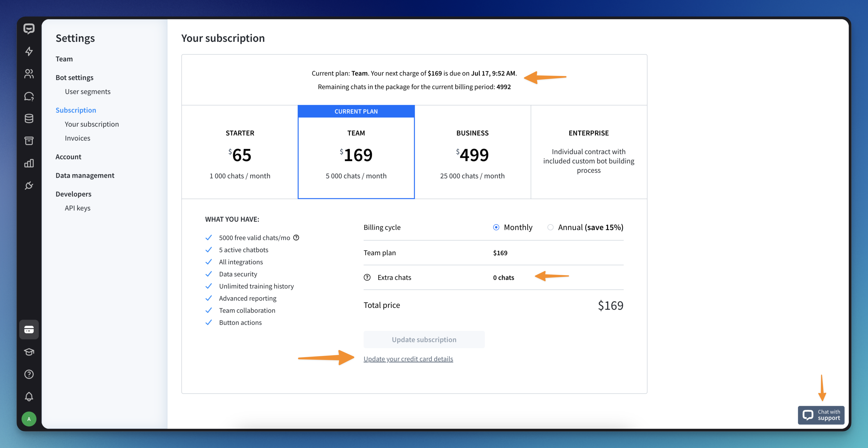Expand the Bot settings section
Screen dimensions: 868x448
(x=74, y=77)
